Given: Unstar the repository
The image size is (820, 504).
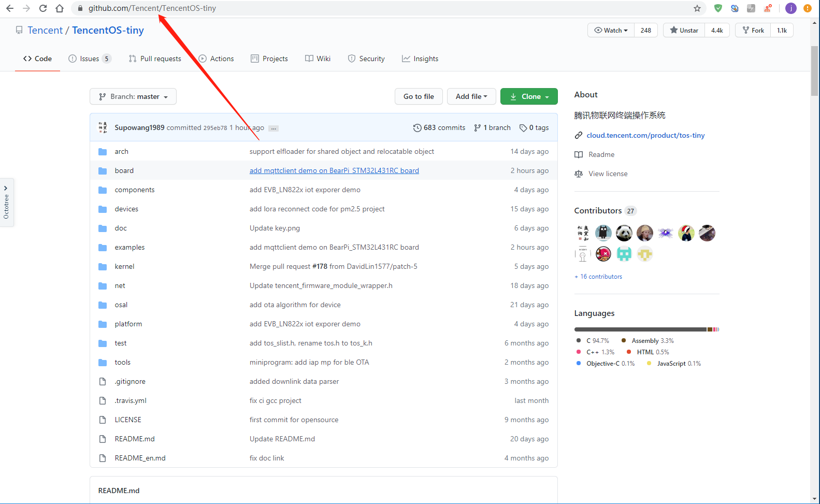Looking at the screenshot, I should pyautogui.click(x=684, y=31).
